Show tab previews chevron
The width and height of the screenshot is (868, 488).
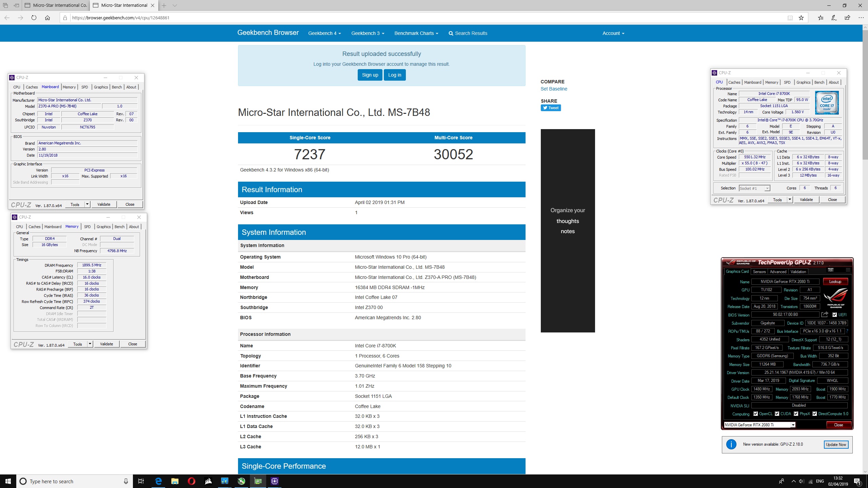pos(175,5)
